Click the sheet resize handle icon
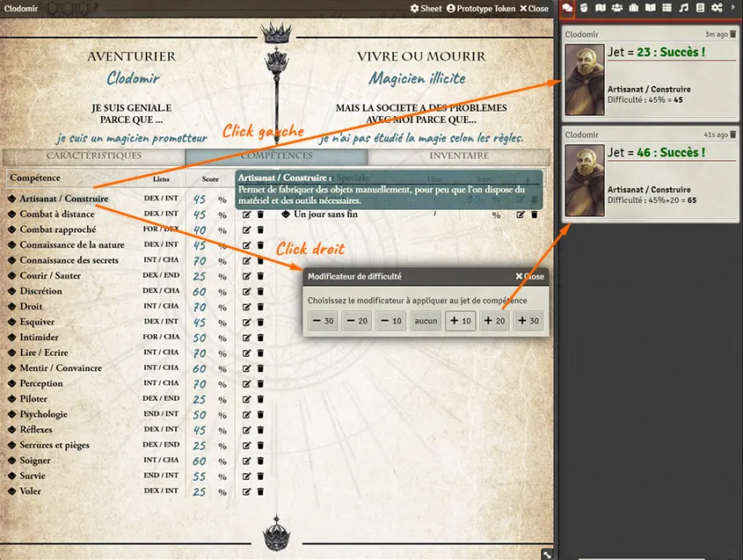Viewport: 743px width, 560px height. click(547, 555)
